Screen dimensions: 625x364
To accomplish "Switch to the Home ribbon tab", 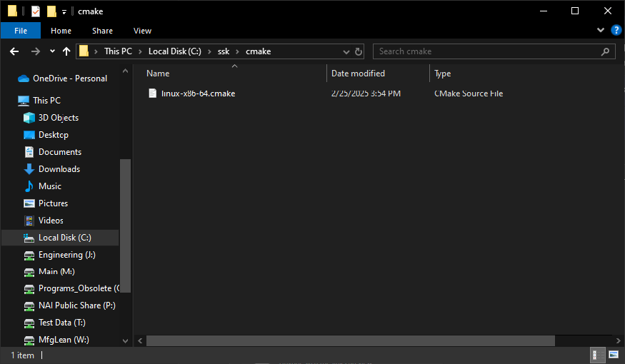I will [x=61, y=31].
